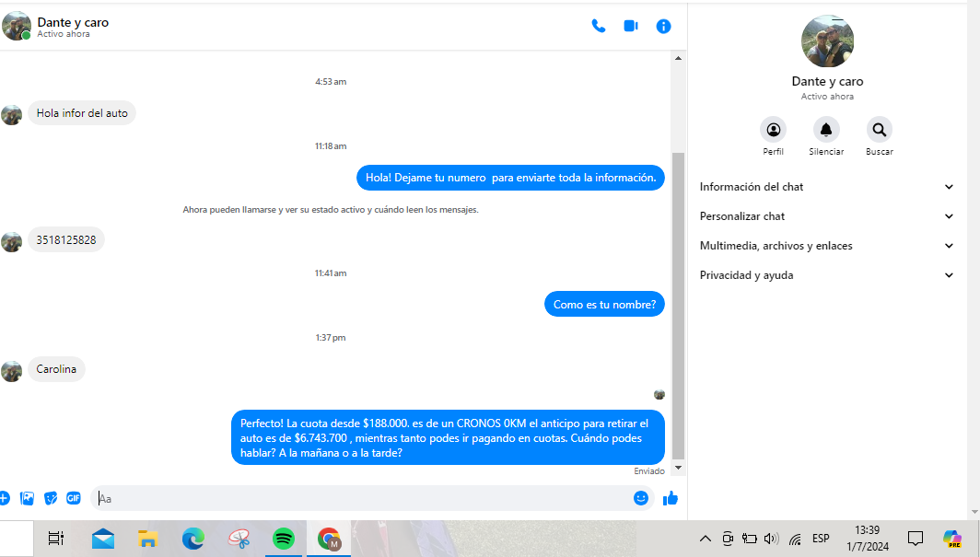Switch to Spotify on taskbar
The height and width of the screenshot is (557, 980).
[283, 539]
